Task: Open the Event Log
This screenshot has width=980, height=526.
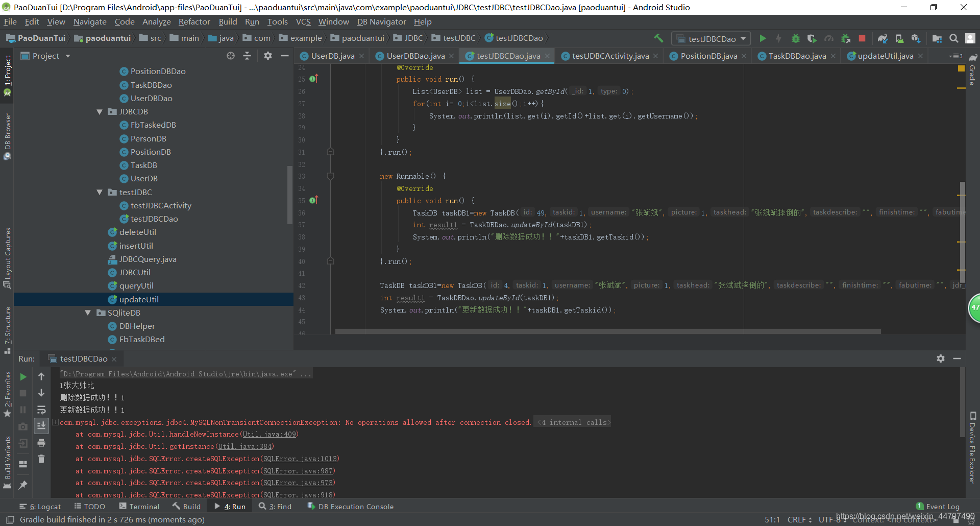Action: point(938,507)
